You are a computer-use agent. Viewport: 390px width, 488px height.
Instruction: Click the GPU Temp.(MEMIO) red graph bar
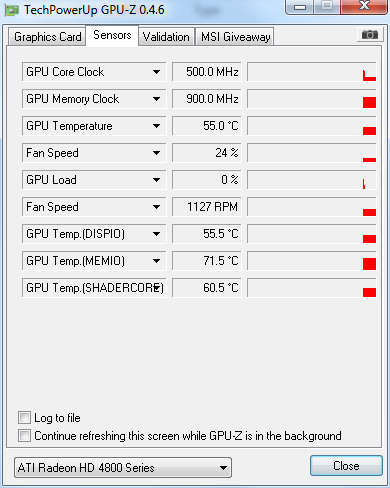pyautogui.click(x=369, y=264)
